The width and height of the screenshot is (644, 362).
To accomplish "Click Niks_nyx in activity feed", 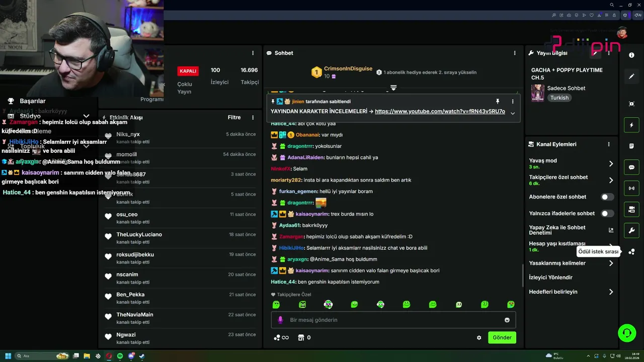I will [x=128, y=135].
